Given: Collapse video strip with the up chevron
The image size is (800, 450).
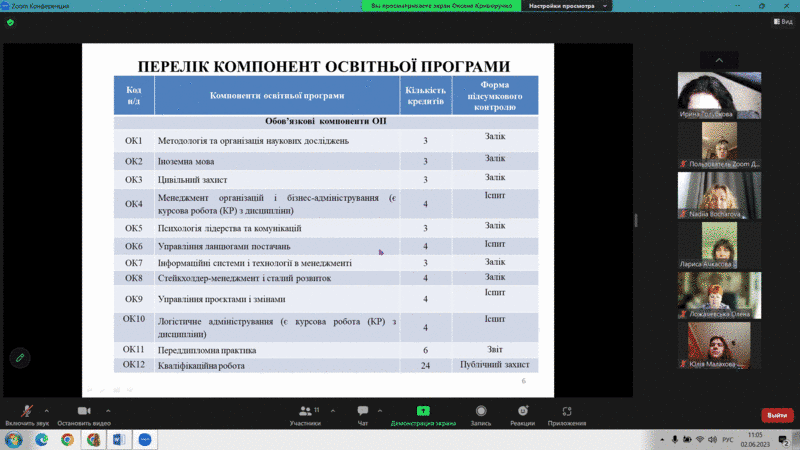Looking at the screenshot, I should pos(719,60).
